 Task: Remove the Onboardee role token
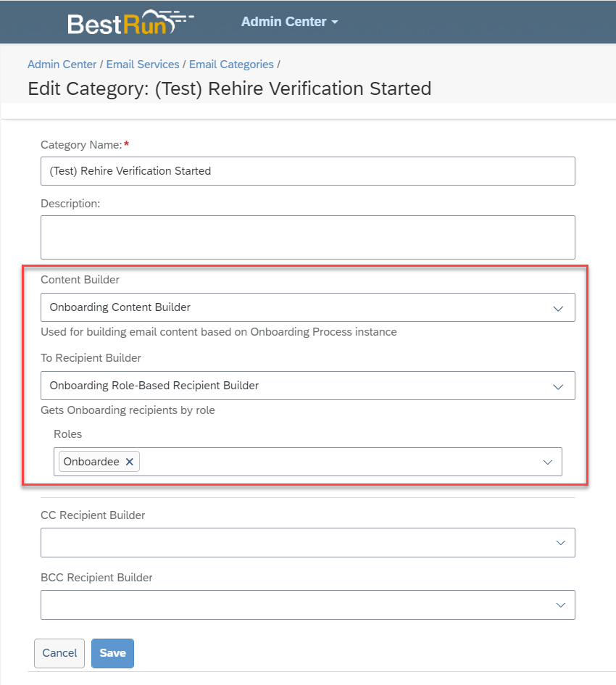[129, 462]
